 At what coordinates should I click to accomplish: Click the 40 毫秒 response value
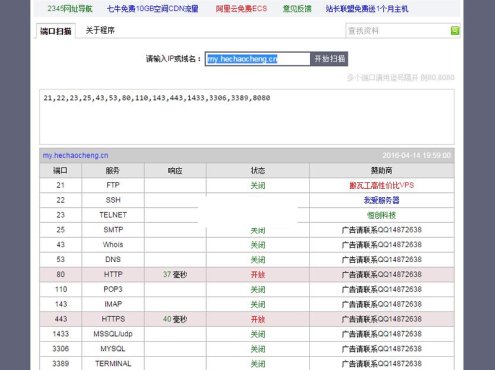click(x=175, y=319)
